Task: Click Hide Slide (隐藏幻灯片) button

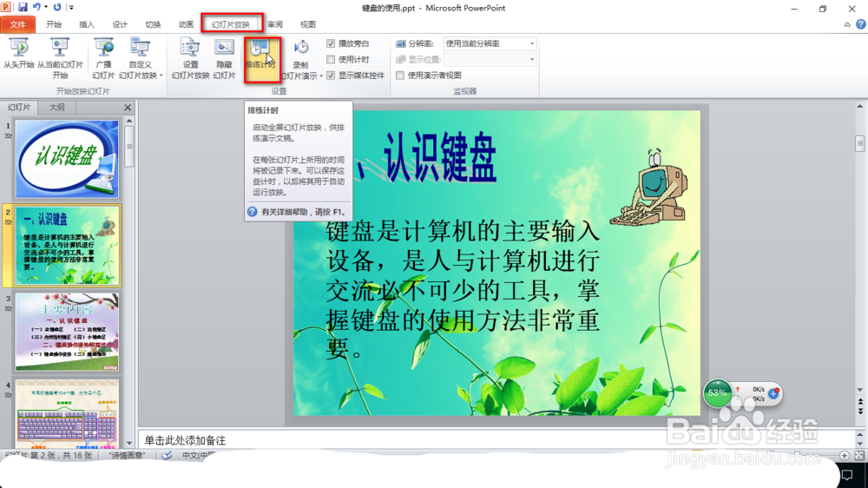Action: pos(224,59)
